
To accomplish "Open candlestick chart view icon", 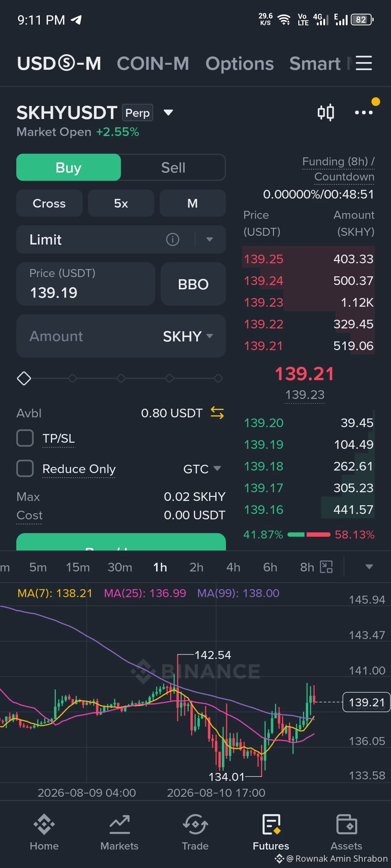I will [325, 112].
